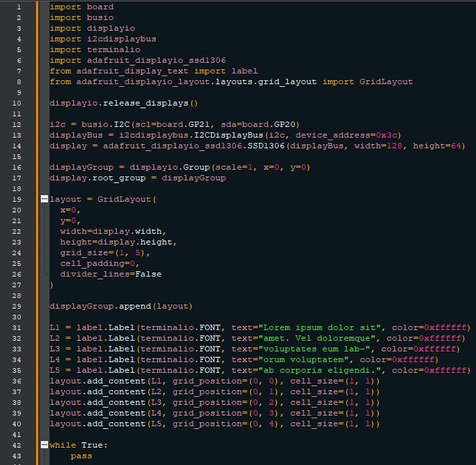The height and width of the screenshot is (465, 476).
Task: Click the divider_lines False value
Action: [148, 274]
